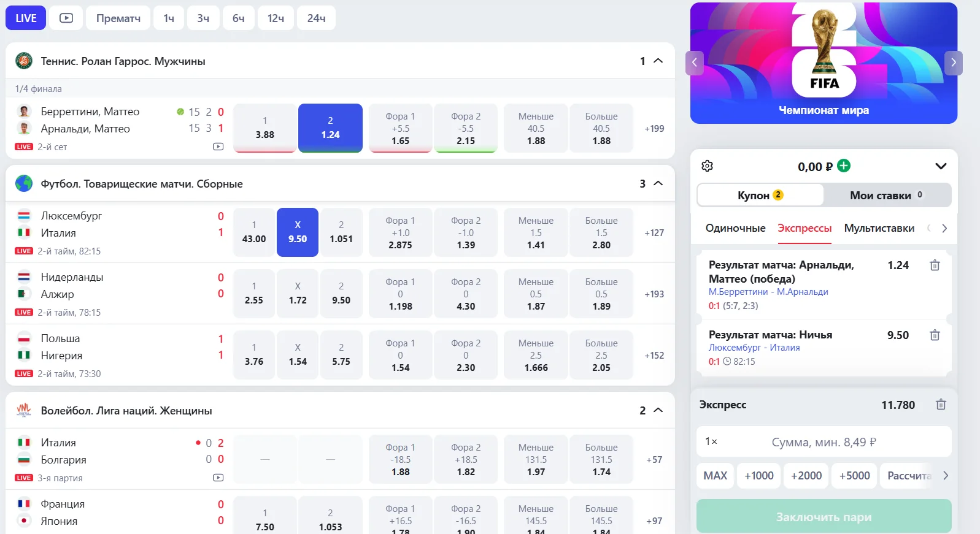Switch to Мультиставки tab
980x534 pixels.
pos(879,228)
